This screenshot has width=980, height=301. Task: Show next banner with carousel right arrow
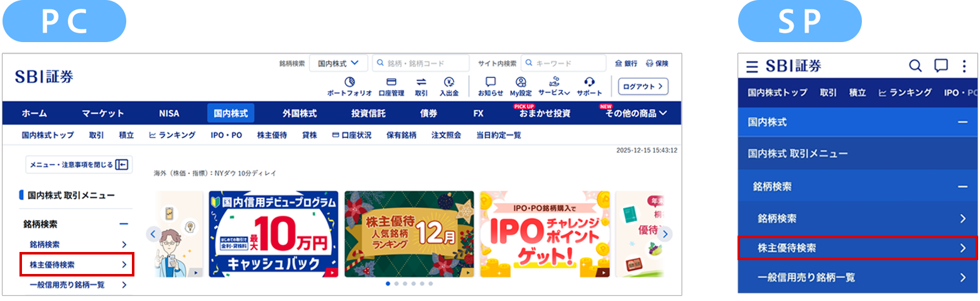coord(665,234)
